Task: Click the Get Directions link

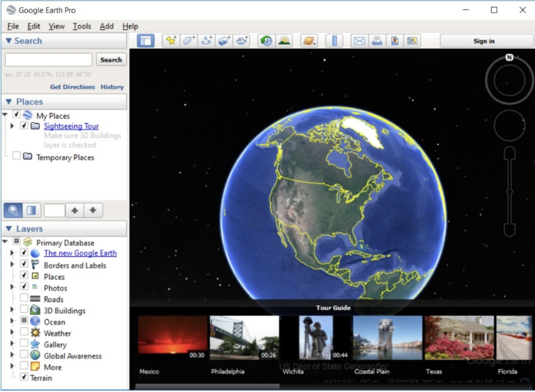Action: pyautogui.click(x=72, y=87)
